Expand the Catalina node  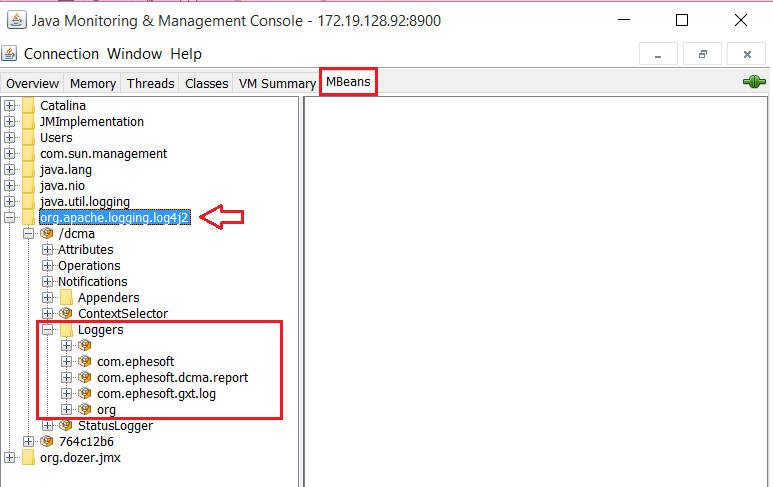9,105
